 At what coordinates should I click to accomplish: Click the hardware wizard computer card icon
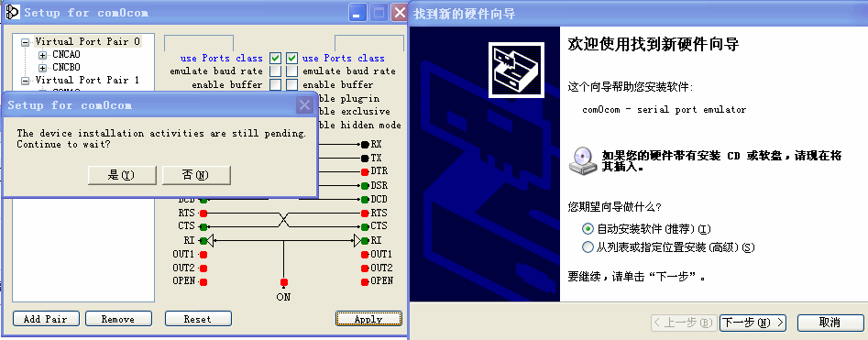(516, 70)
